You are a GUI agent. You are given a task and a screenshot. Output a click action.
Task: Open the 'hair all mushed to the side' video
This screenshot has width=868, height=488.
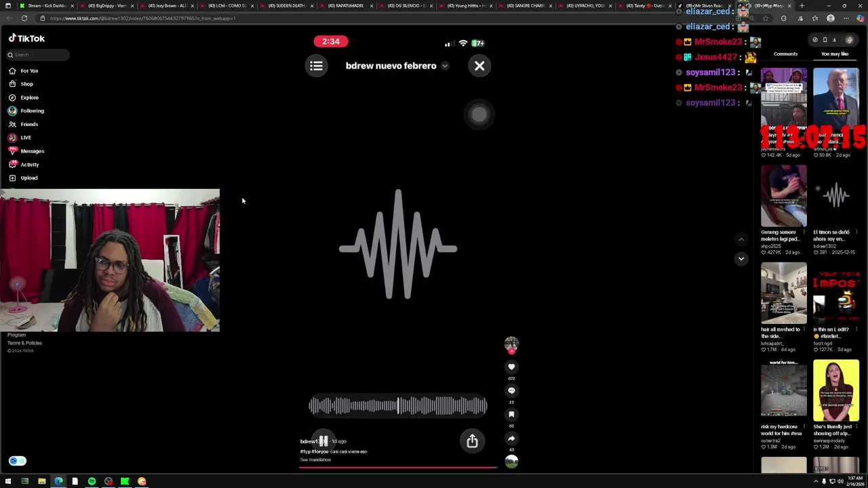[784, 293]
